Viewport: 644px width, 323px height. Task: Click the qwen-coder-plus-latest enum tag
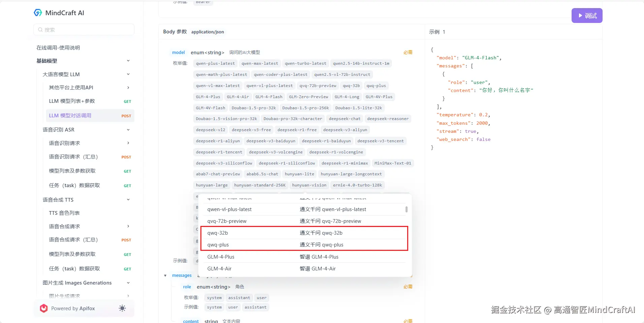coord(281,75)
